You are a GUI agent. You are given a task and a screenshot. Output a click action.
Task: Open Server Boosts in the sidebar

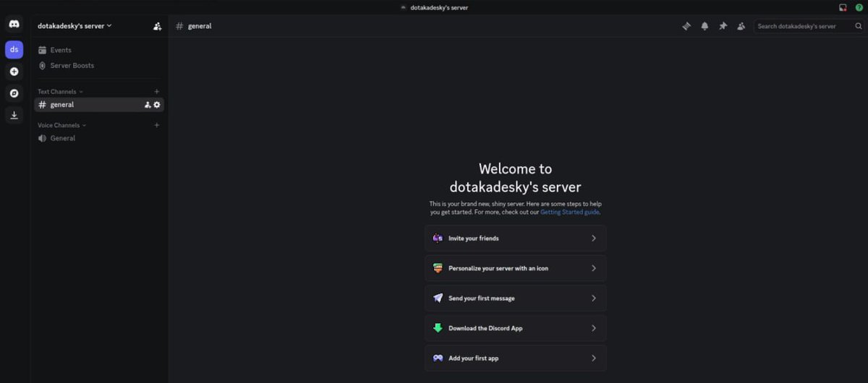(98, 66)
